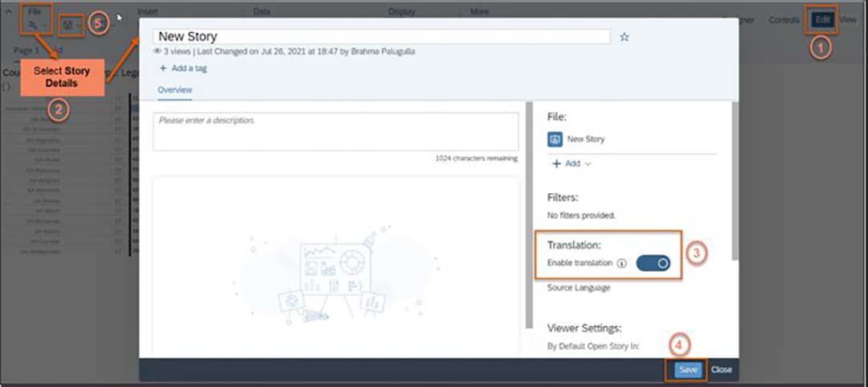The width and height of the screenshot is (868, 387).
Task: Open dropdown arrow next to save icon
Action: click(x=78, y=25)
